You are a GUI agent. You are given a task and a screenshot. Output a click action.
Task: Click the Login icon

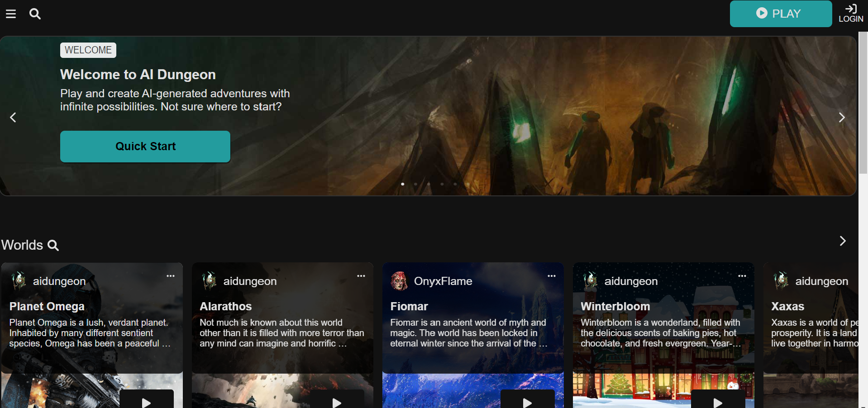coord(850,14)
